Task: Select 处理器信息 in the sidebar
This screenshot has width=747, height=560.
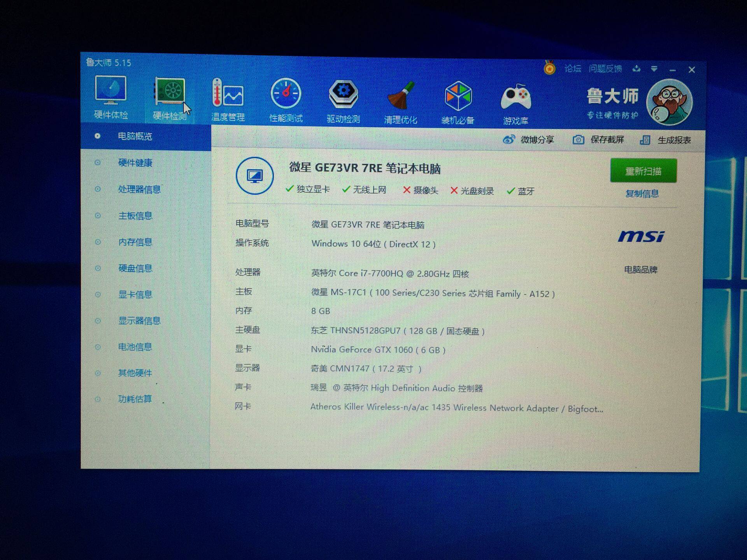Action: pyautogui.click(x=139, y=189)
